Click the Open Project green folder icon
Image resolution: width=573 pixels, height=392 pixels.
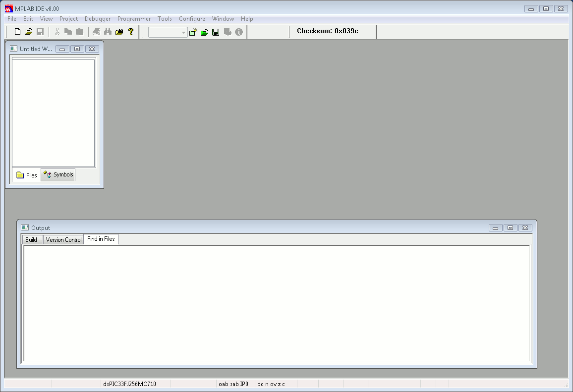coord(205,32)
